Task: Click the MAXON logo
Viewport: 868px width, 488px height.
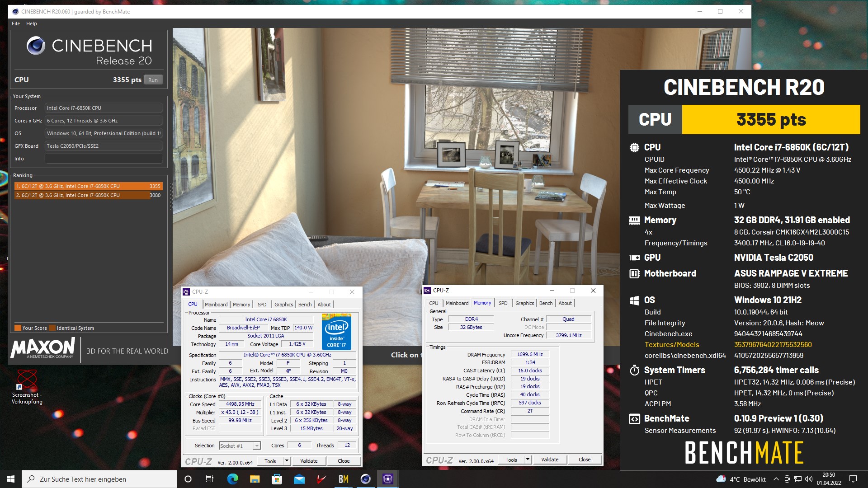Action: (x=43, y=348)
